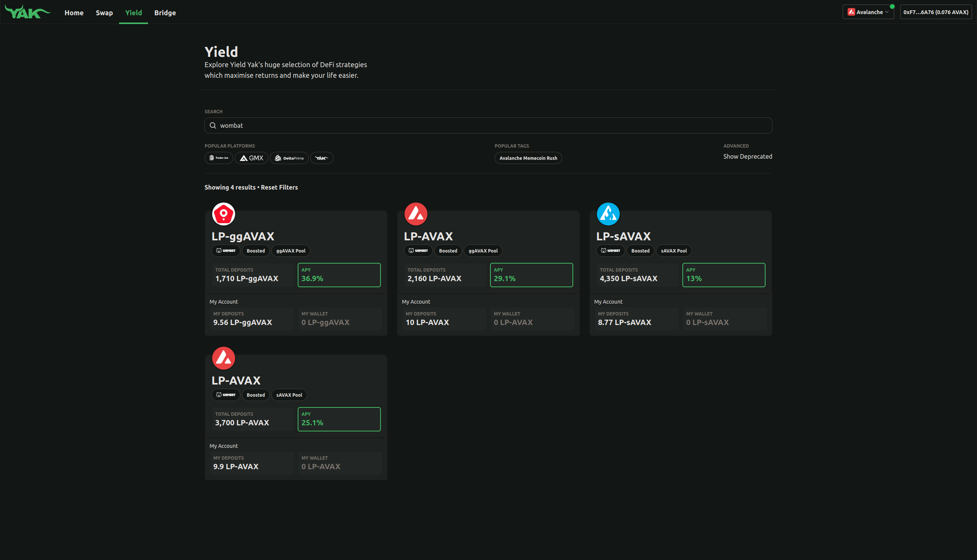Click the 13% APY box
Viewport: 977px width, 560px height.
[x=724, y=275]
